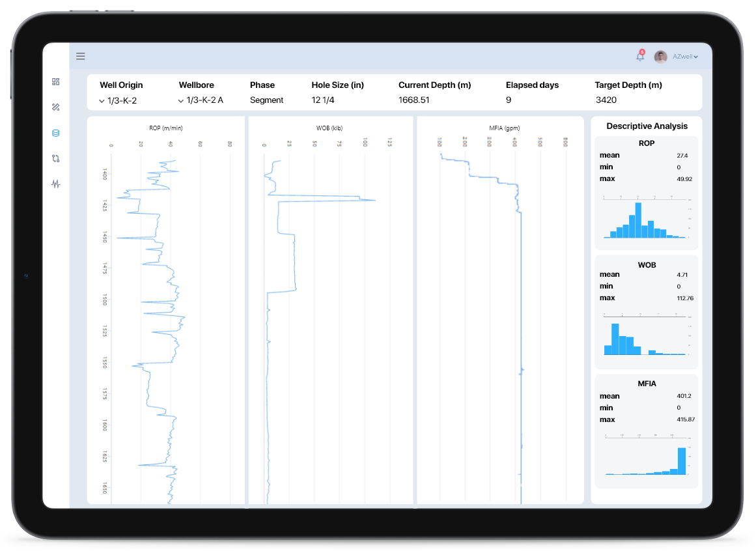Open the wellbore path sidebar icon
Image resolution: width=756 pixels, height=551 pixels.
pos(55,158)
